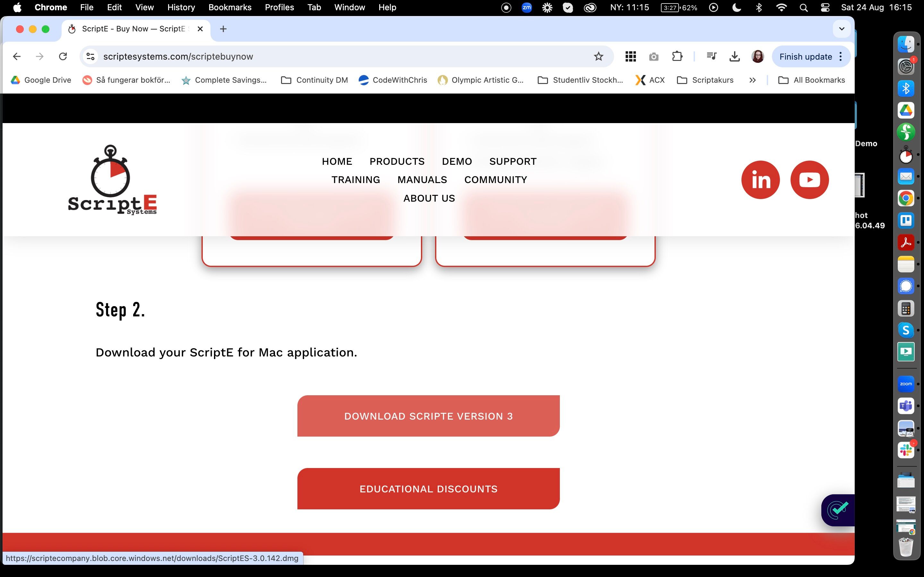Image resolution: width=924 pixels, height=577 pixels.
Task: Click DOWNLOAD SCRIPTE VERSION 3 button
Action: click(x=428, y=416)
